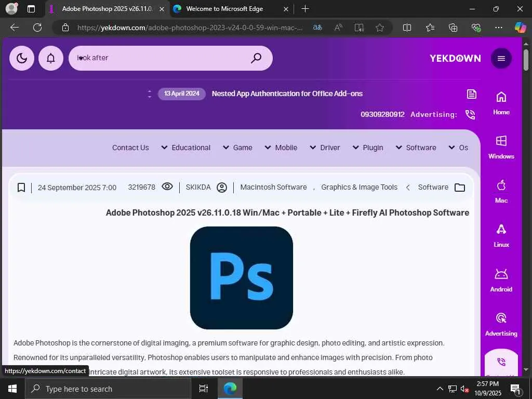Add page to favorites star icon
Viewport: 532px width, 399px height.
[x=380, y=28]
